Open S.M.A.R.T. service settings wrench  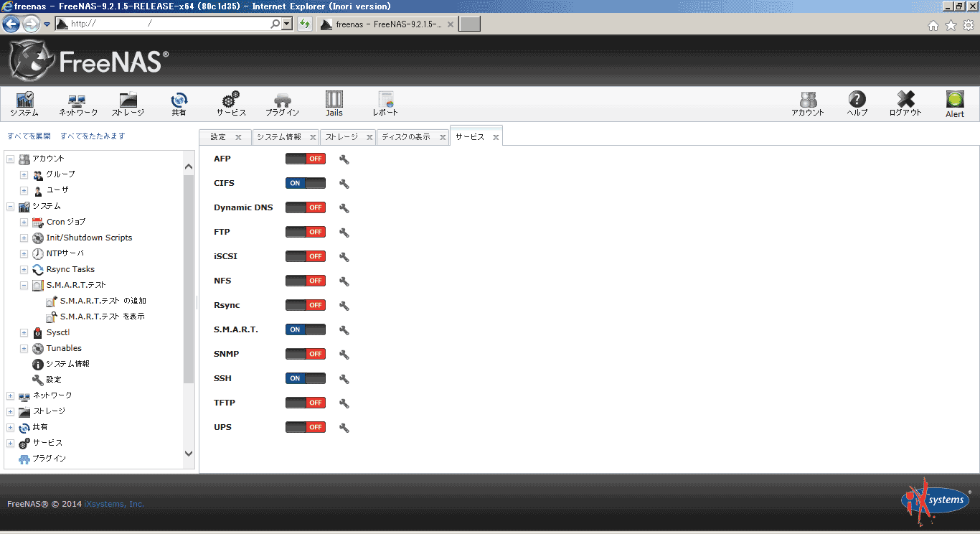coord(344,330)
